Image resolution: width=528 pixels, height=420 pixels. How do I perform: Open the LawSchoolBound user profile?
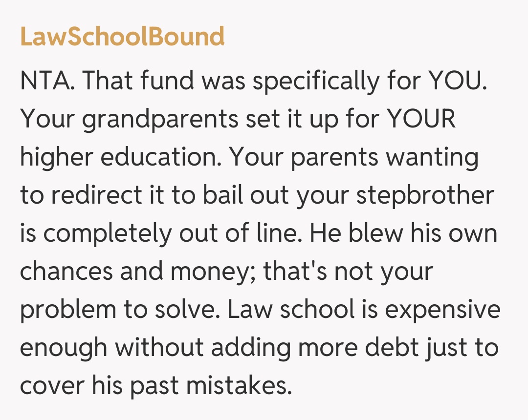pos(122,37)
